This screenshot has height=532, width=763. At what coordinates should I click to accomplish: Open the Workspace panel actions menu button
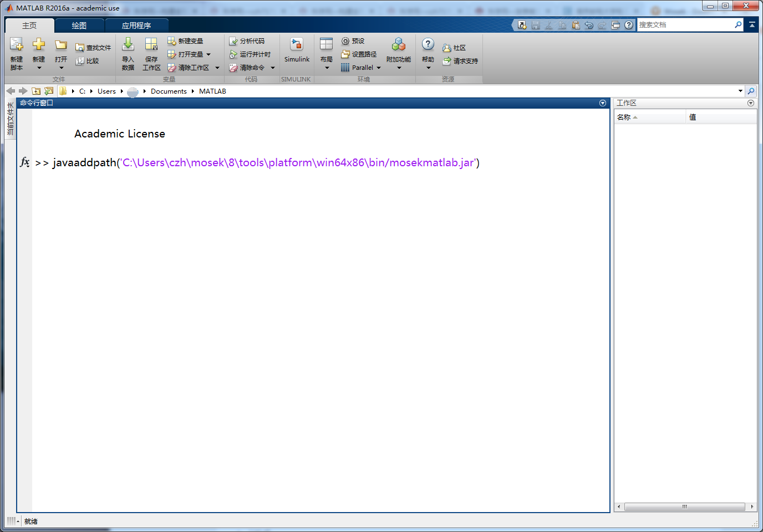click(751, 103)
